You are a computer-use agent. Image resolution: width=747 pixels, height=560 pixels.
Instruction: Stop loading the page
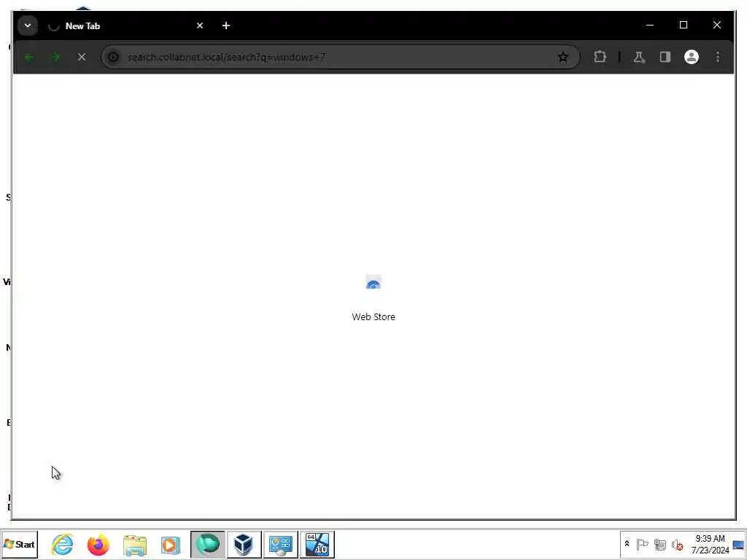click(x=82, y=57)
